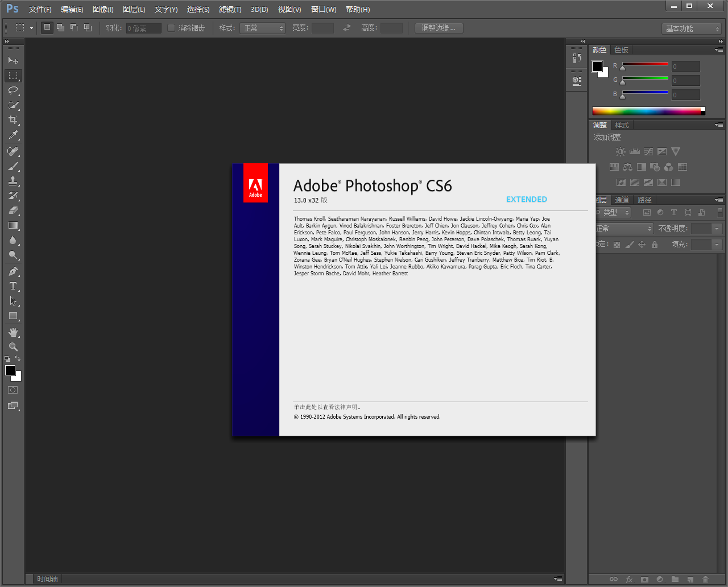Select the Hand tool
Image resolution: width=728 pixels, height=587 pixels.
(13, 332)
